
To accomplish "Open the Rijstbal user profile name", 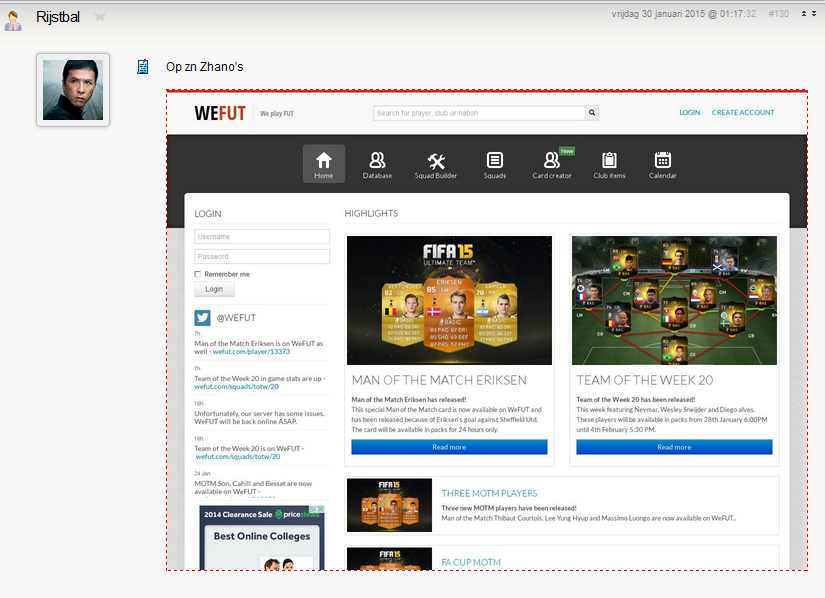I will click(x=58, y=17).
